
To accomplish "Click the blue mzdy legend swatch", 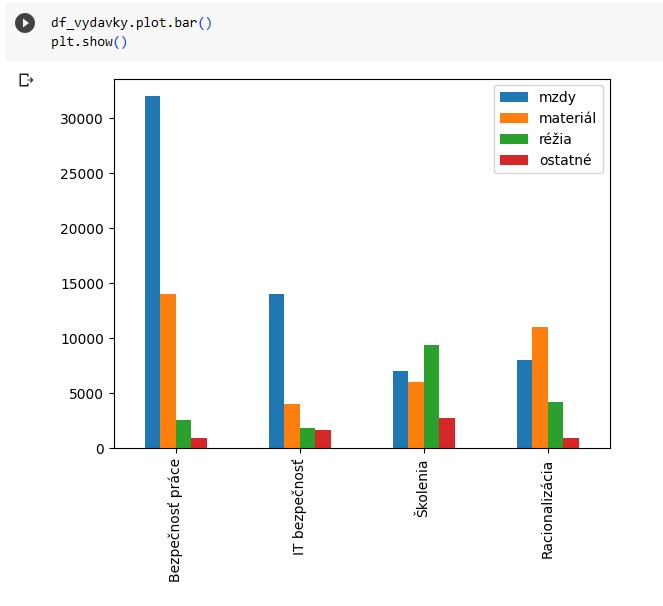I will 514,97.
